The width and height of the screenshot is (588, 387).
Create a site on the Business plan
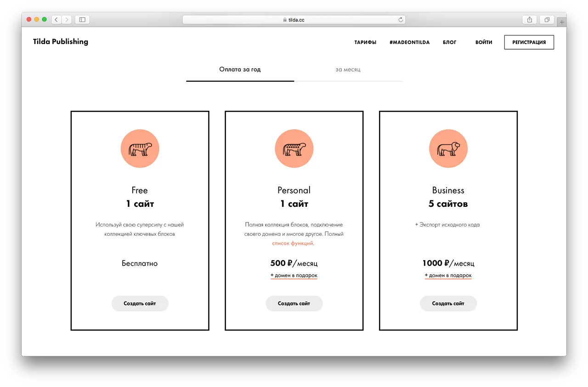[448, 303]
